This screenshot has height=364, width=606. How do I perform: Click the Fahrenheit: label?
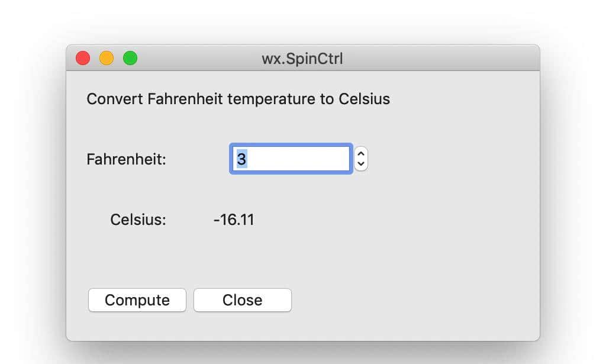tap(126, 159)
